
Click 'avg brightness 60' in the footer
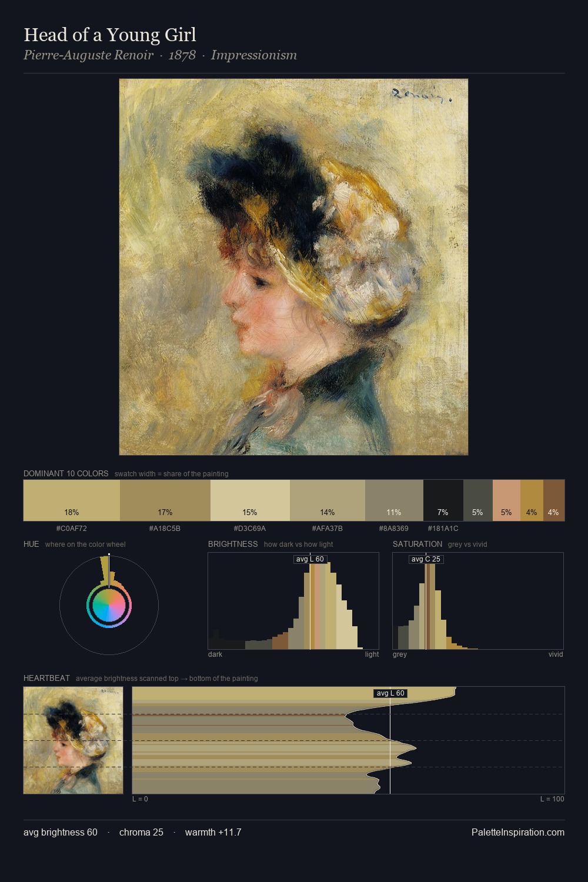pyautogui.click(x=61, y=832)
